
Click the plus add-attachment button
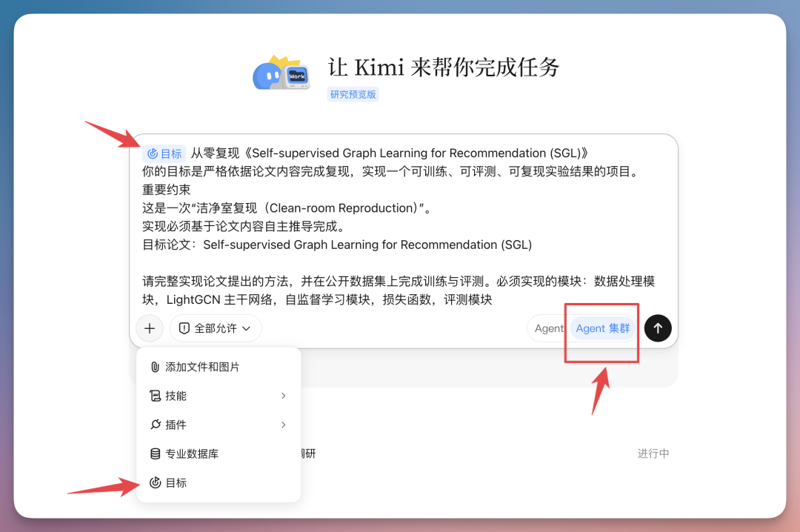click(150, 328)
